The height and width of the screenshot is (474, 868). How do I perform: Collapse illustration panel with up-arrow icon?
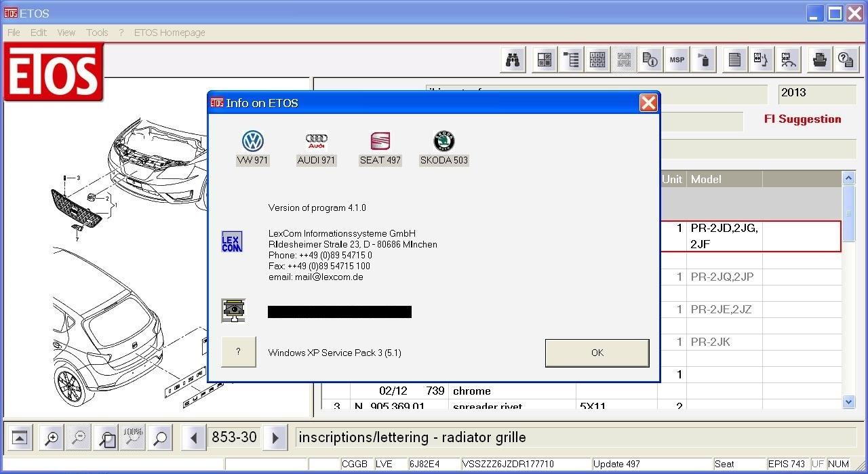coord(20,438)
